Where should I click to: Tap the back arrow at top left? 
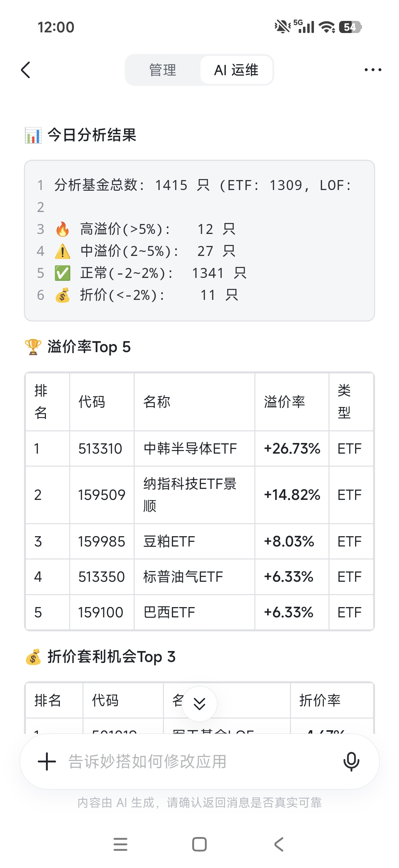(26, 70)
